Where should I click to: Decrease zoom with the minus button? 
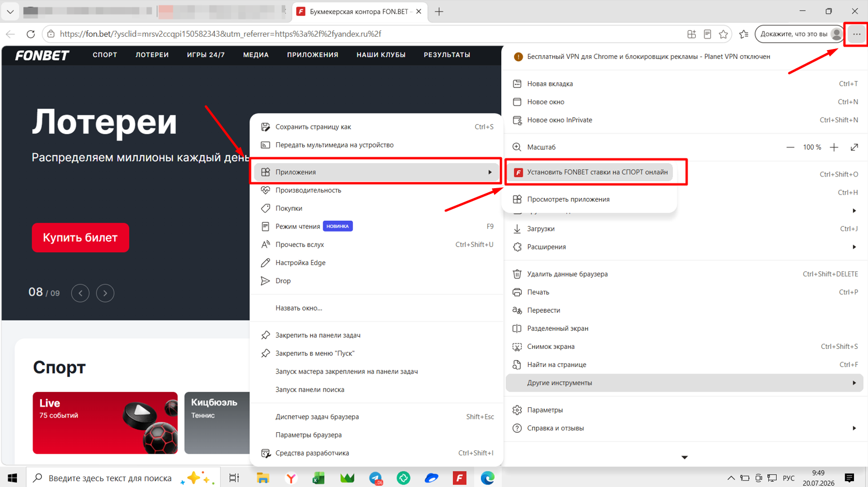790,147
